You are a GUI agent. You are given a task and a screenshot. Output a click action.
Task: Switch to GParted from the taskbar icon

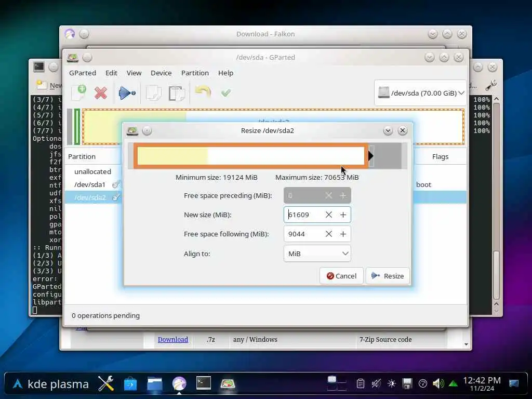228,384
